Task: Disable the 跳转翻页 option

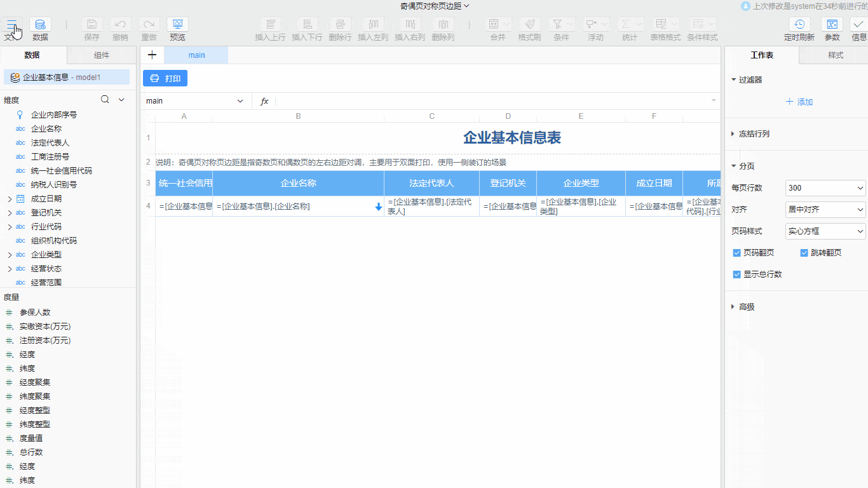Action: click(x=804, y=252)
